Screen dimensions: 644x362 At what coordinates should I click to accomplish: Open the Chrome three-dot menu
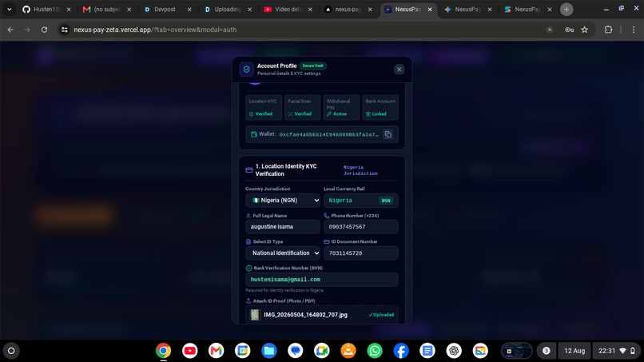click(634, 30)
